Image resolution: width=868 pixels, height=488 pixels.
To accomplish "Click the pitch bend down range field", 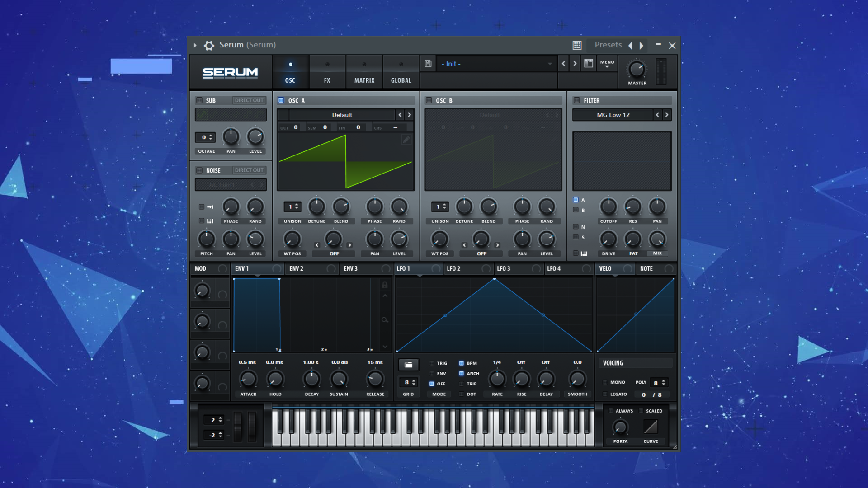I will [214, 435].
